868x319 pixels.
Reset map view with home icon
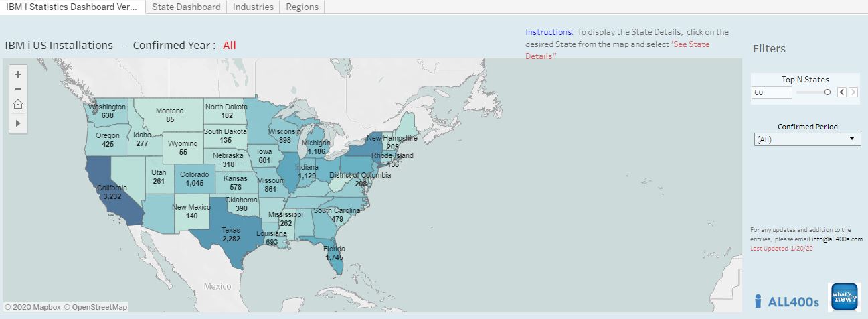(18, 104)
